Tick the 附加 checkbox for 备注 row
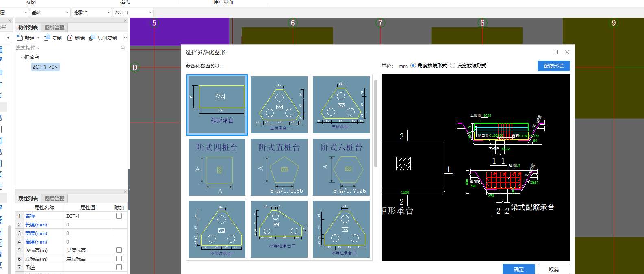The width and height of the screenshot is (644, 274). [119, 267]
